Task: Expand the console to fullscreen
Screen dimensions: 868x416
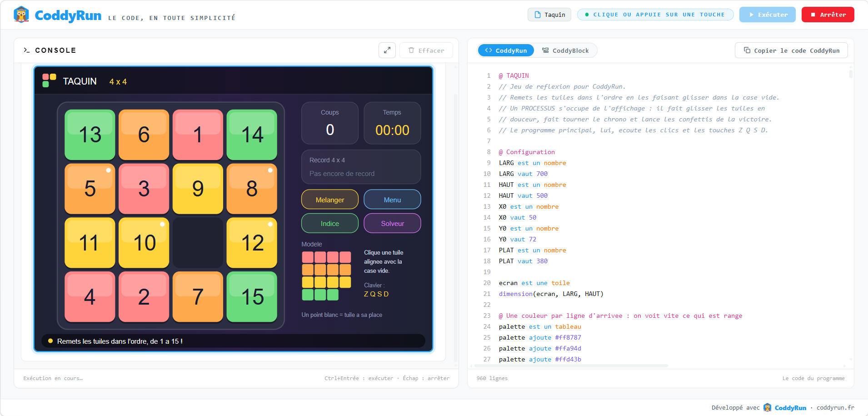Action: (x=387, y=50)
